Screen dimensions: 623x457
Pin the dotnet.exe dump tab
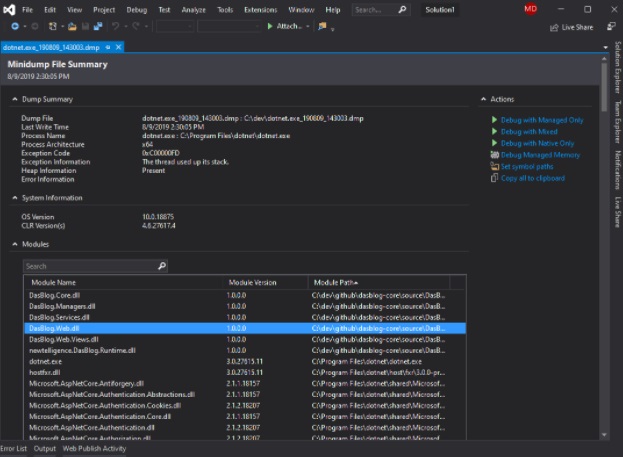tap(108, 47)
